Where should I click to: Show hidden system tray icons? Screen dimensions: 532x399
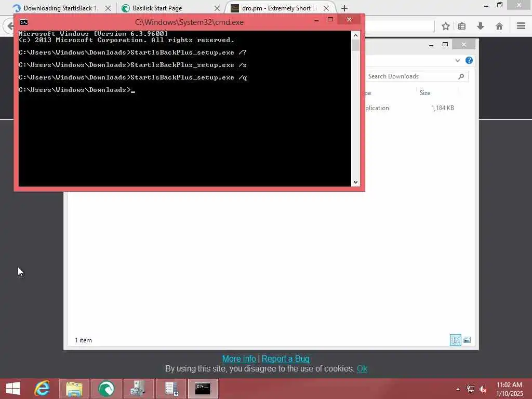[458, 389]
